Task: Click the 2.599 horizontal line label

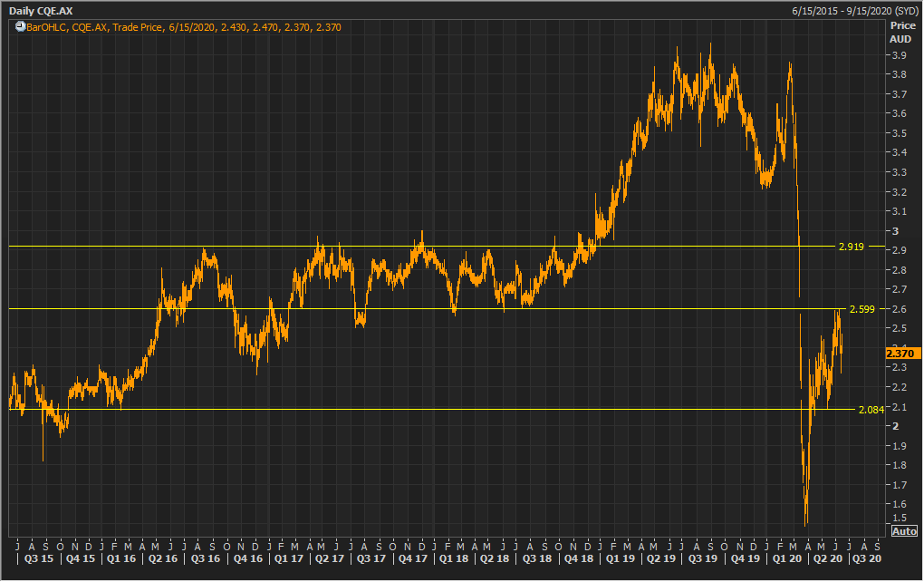Action: (862, 309)
